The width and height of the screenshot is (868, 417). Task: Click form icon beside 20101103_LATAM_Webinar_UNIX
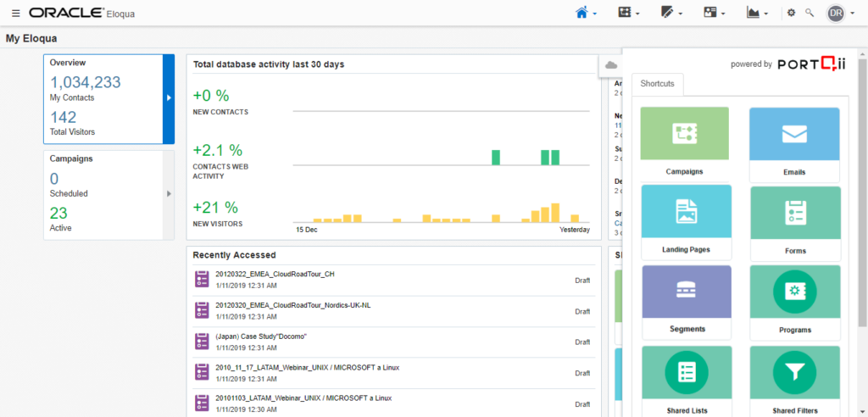tap(202, 403)
